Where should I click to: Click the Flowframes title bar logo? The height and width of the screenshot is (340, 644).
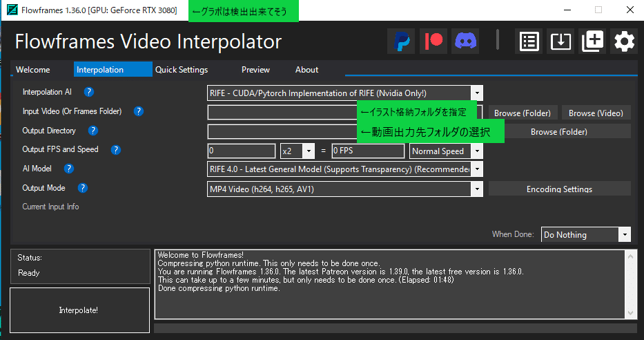click(x=12, y=10)
